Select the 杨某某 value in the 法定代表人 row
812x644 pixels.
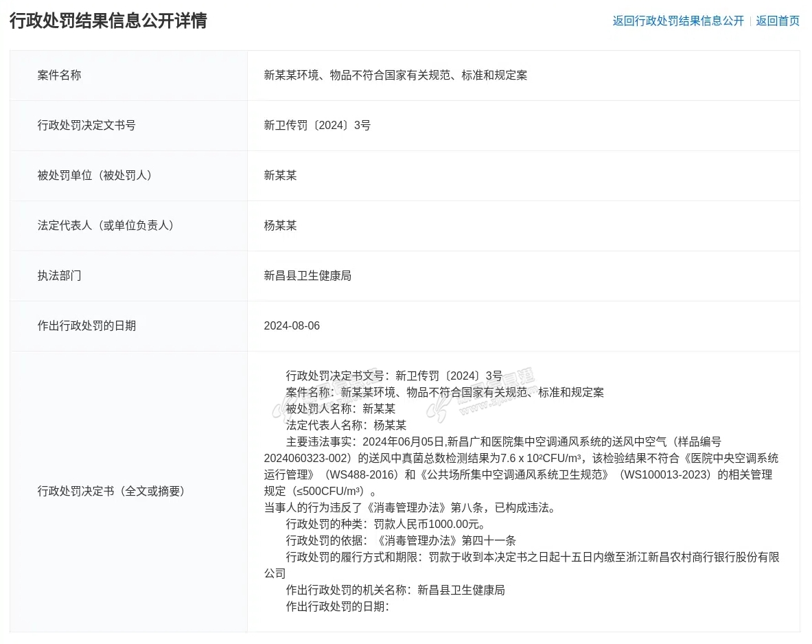tap(280, 226)
